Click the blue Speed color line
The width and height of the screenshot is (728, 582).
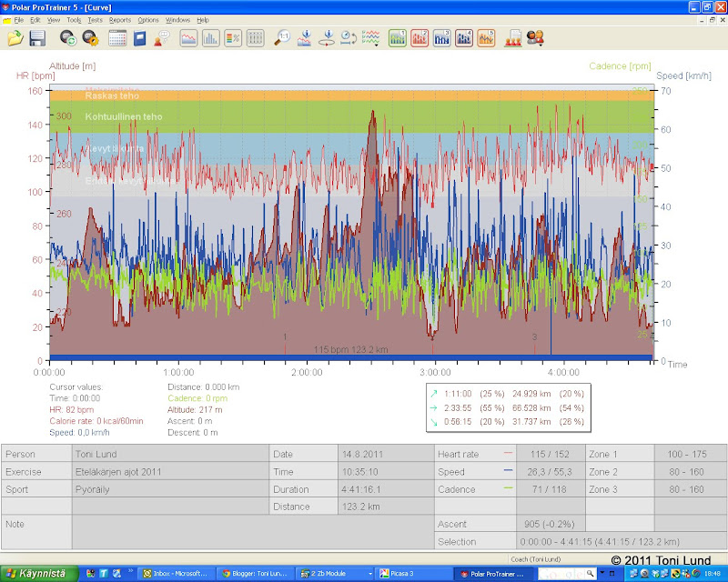pos(507,471)
